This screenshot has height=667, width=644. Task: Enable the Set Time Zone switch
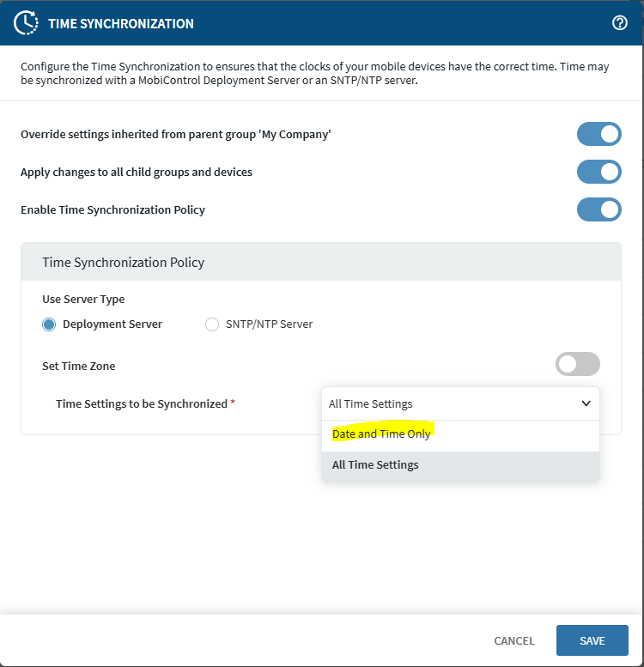pyautogui.click(x=577, y=365)
